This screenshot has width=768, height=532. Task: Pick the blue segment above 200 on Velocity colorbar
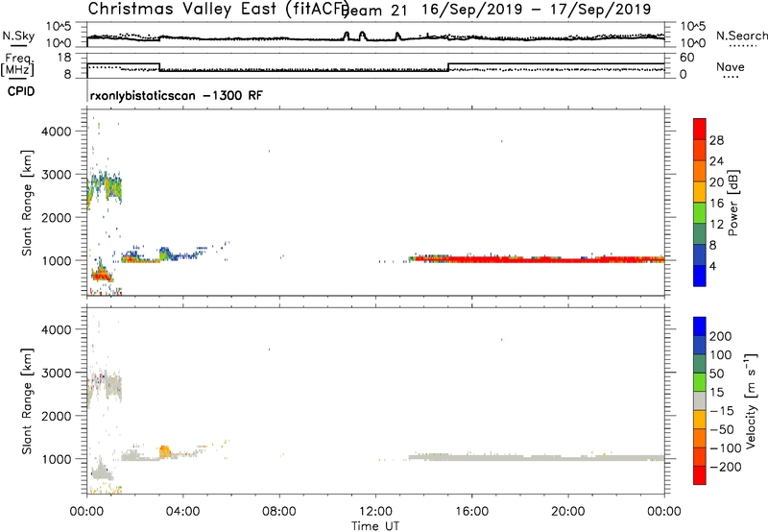[700, 326]
